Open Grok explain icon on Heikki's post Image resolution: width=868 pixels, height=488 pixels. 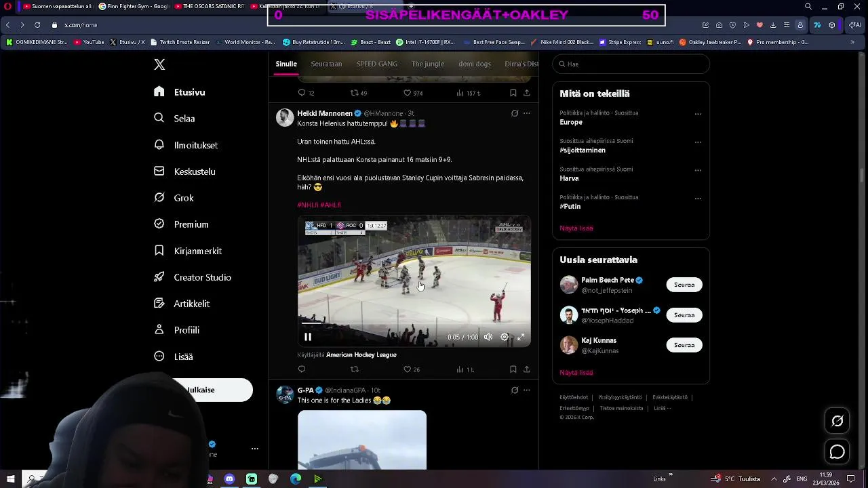515,113
